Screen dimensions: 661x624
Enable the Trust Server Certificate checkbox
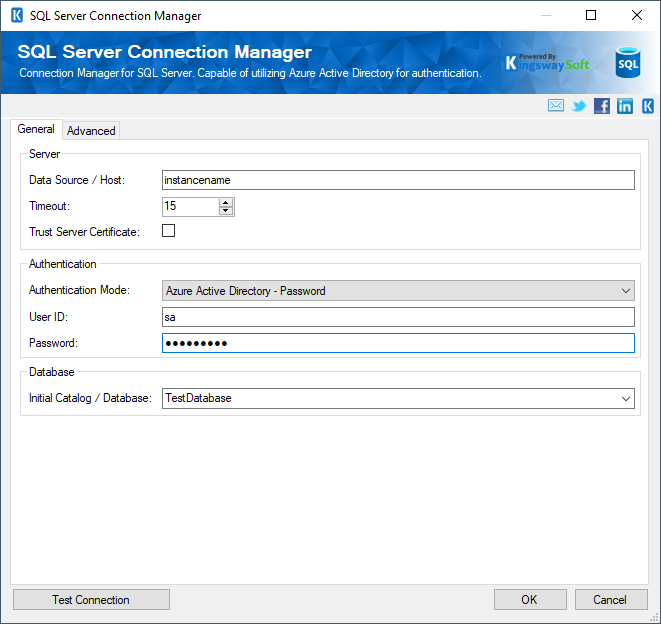pyautogui.click(x=169, y=231)
